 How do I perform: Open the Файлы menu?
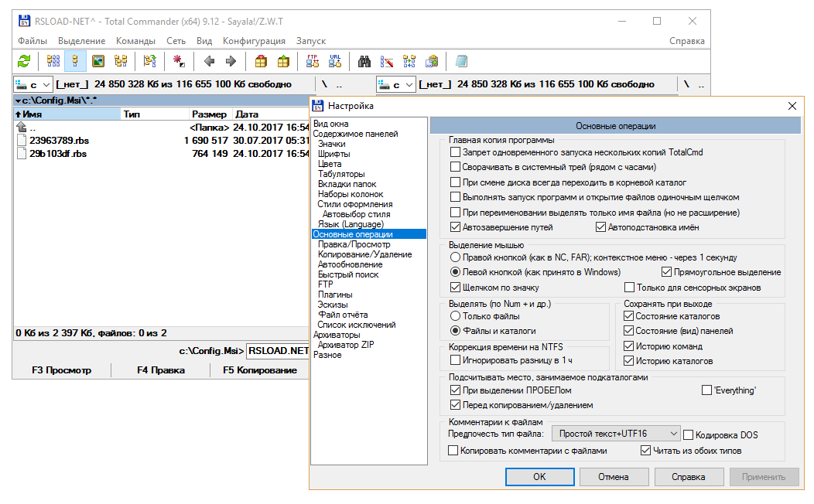[x=32, y=41]
